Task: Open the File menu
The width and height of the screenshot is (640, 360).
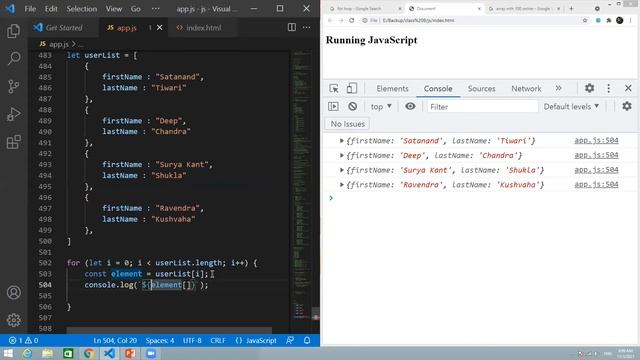Action: coord(30,9)
